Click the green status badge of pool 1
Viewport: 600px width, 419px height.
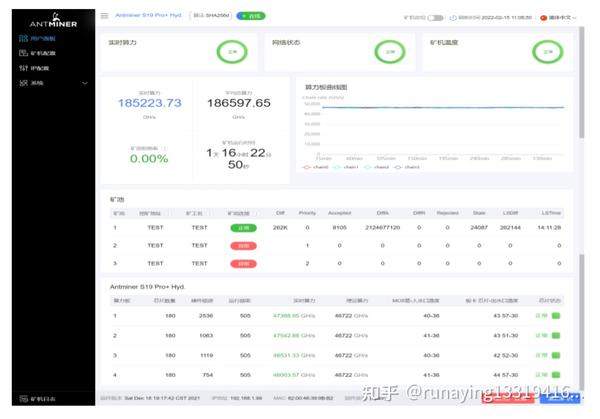[x=243, y=228]
